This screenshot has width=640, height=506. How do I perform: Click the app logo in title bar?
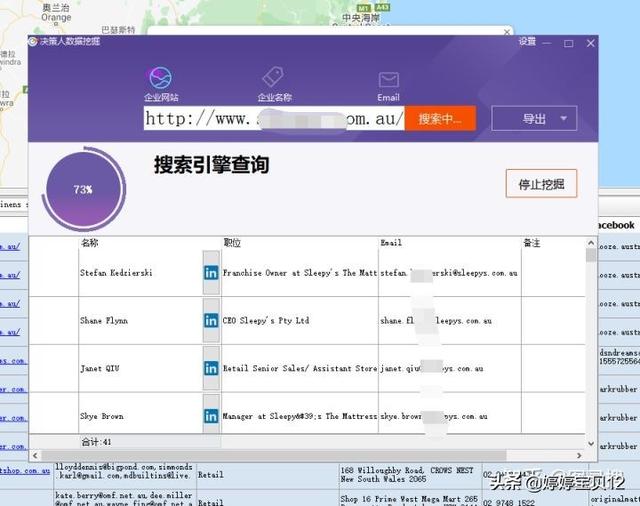(x=33, y=41)
